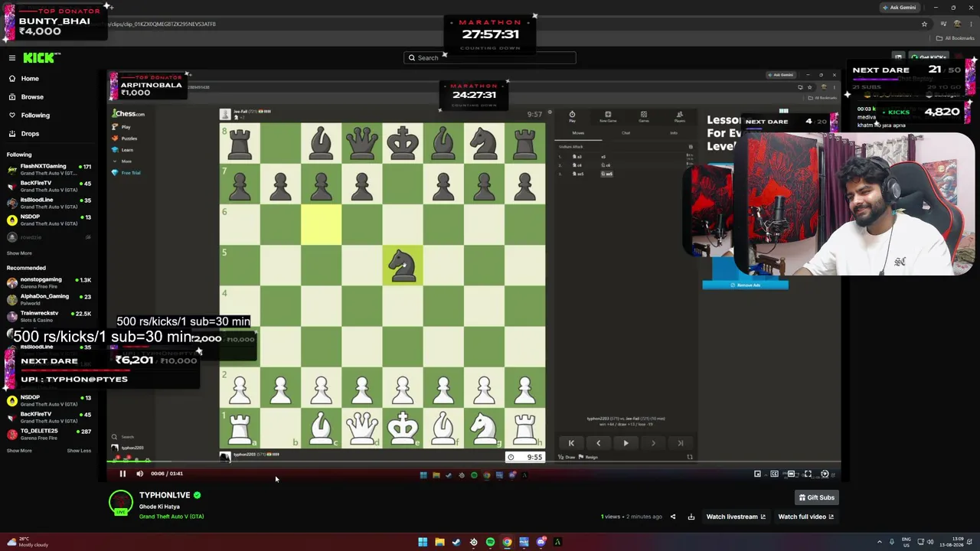Open Drops in Kick sidebar
The image size is (980, 551).
(x=30, y=134)
